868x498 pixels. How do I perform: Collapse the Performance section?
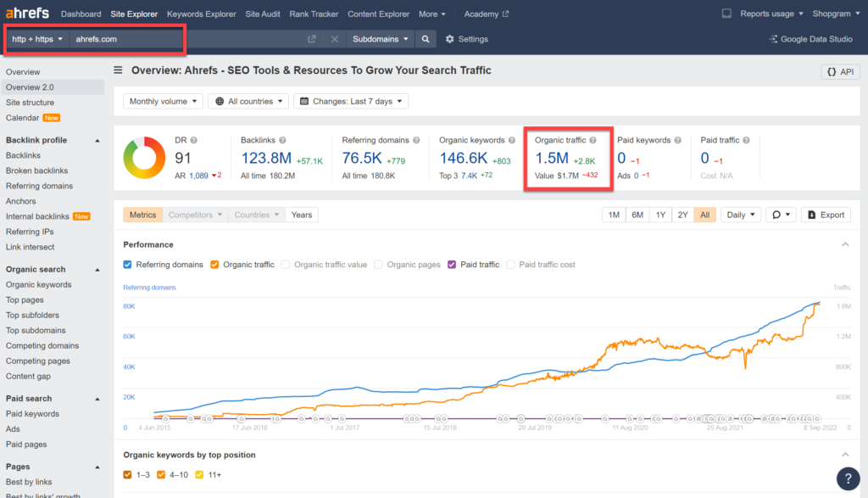pyautogui.click(x=845, y=244)
